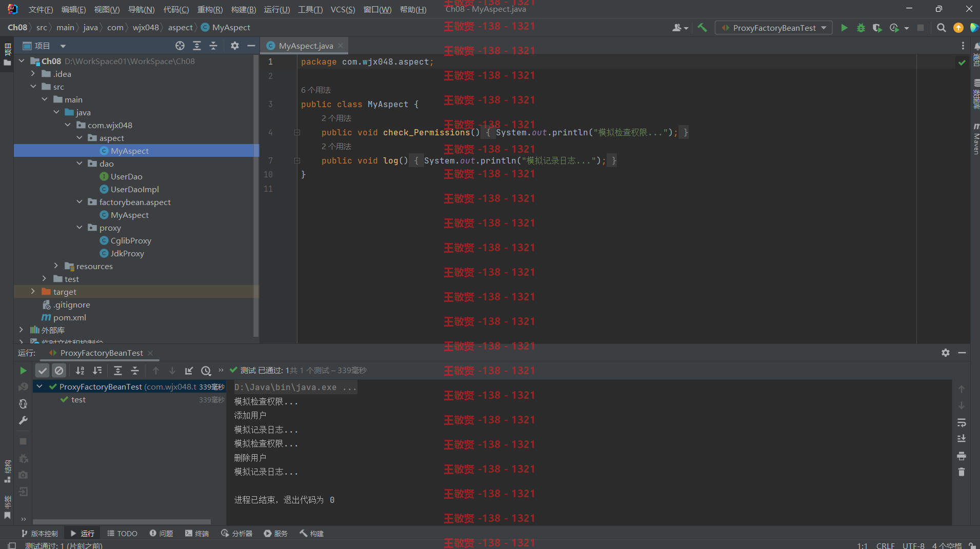Select the MyAspect.java editor tab
The width and height of the screenshot is (980, 549).
tap(306, 46)
